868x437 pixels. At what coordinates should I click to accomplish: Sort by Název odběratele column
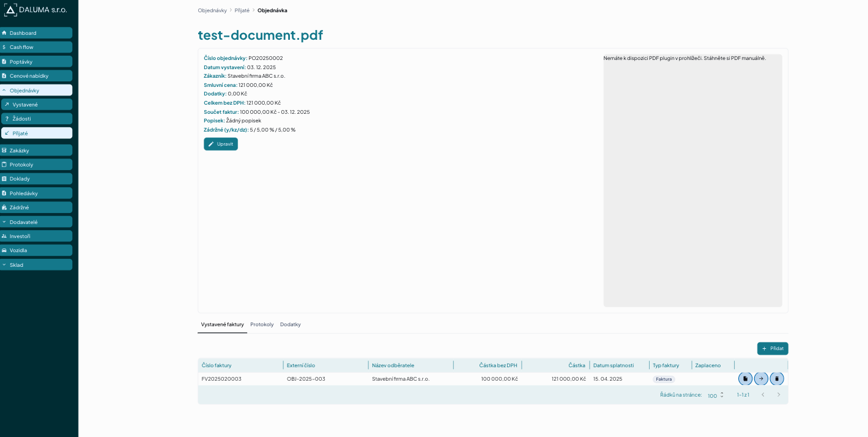click(x=393, y=365)
